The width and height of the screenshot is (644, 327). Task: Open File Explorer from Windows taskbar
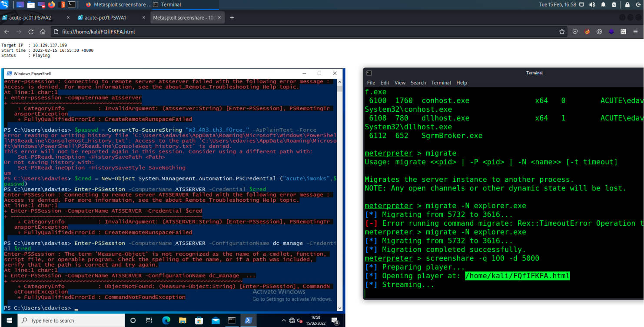(x=183, y=320)
